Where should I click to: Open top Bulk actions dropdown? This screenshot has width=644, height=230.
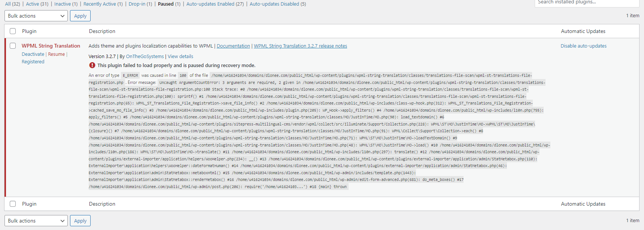point(36,16)
